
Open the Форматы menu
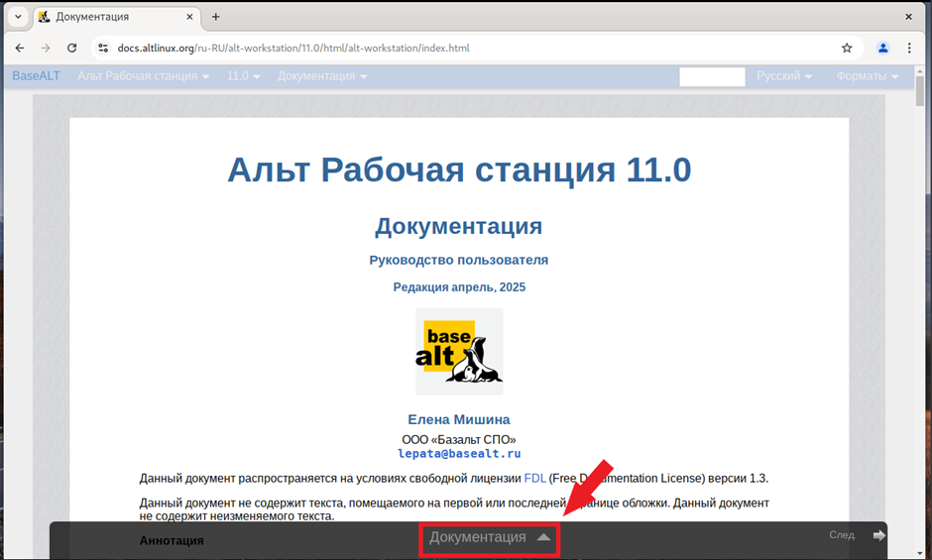pos(867,76)
